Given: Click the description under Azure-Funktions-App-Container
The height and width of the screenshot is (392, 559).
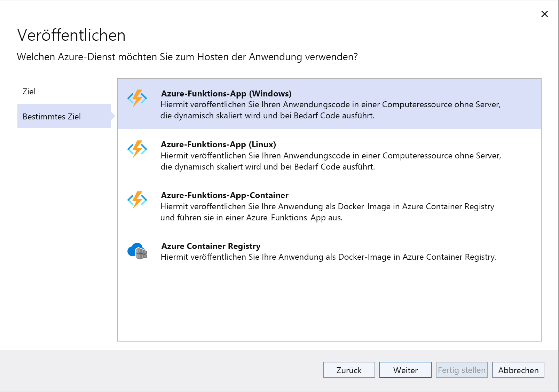Looking at the screenshot, I should click(x=327, y=212).
